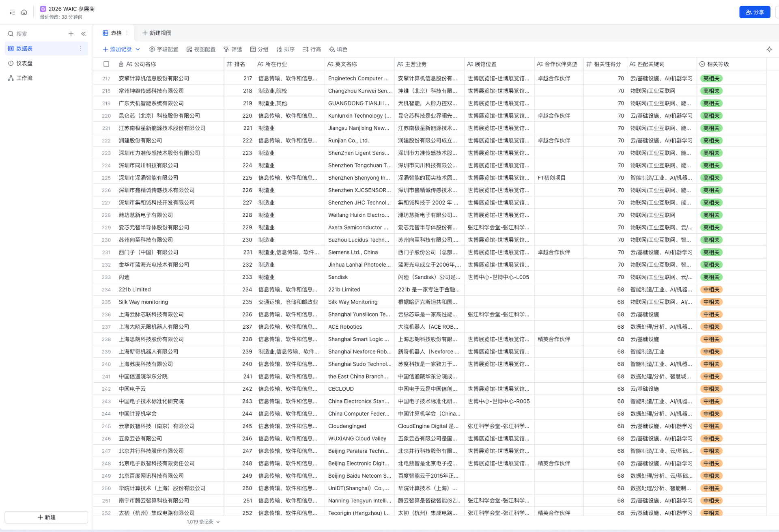Click the 2026 WAIC 参展商 document title
The image size is (779, 532).
[x=71, y=9]
